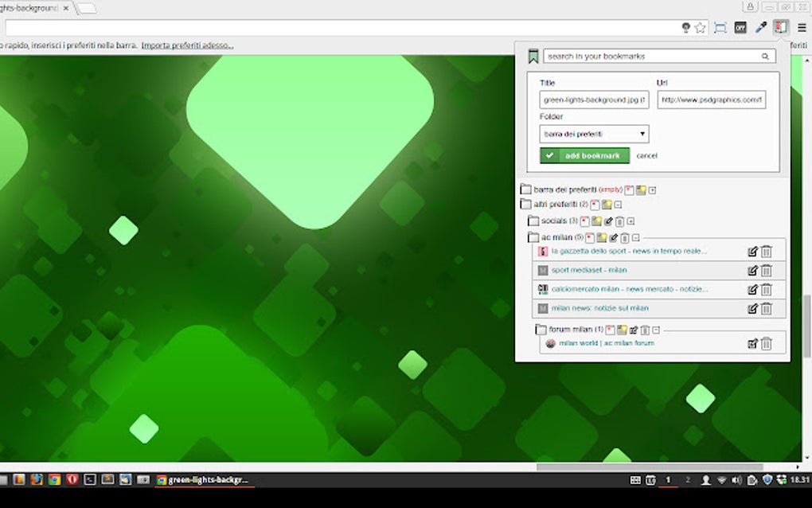The width and height of the screenshot is (812, 508).
Task: Click the "Importa preferiti adesso..." link
Action: click(186, 45)
